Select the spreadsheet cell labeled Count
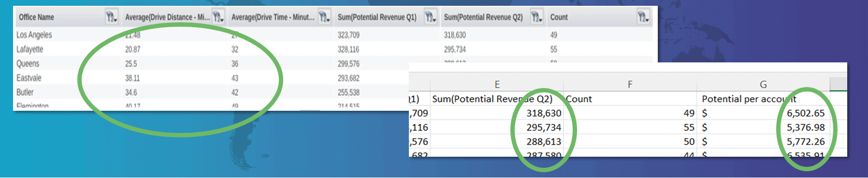The height and width of the screenshot is (178, 868). pos(630,99)
